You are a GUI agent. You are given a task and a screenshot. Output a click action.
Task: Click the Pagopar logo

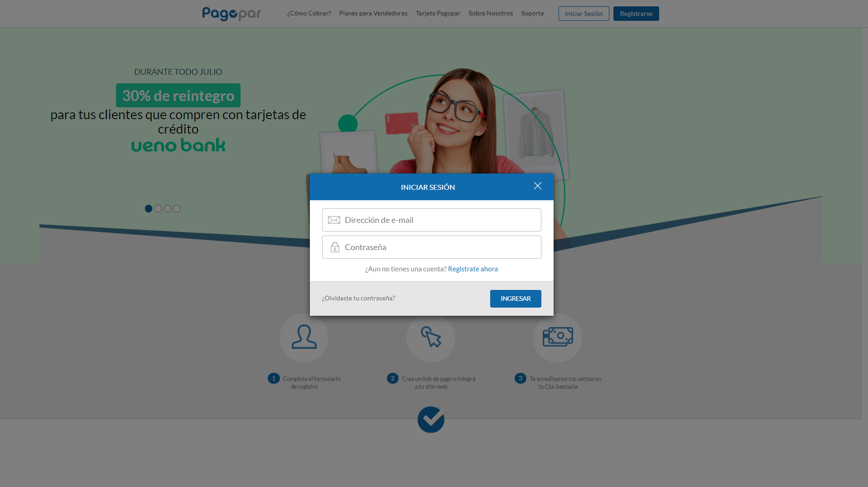tap(231, 14)
